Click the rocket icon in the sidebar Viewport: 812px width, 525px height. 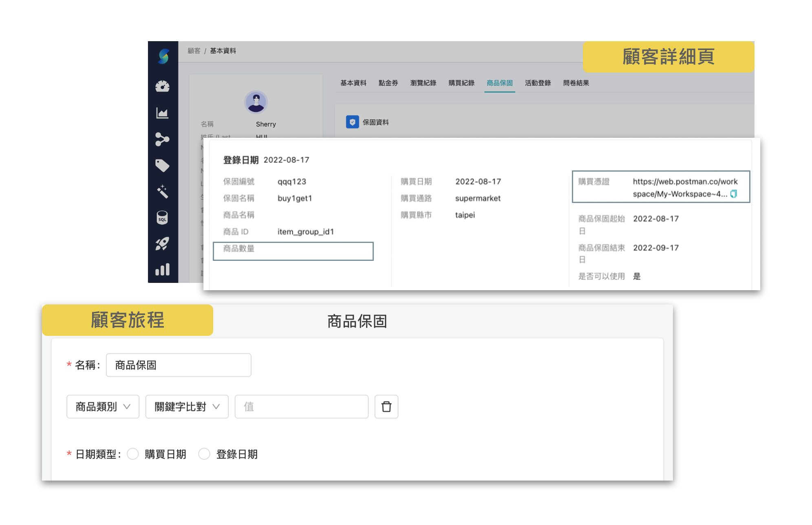(163, 244)
